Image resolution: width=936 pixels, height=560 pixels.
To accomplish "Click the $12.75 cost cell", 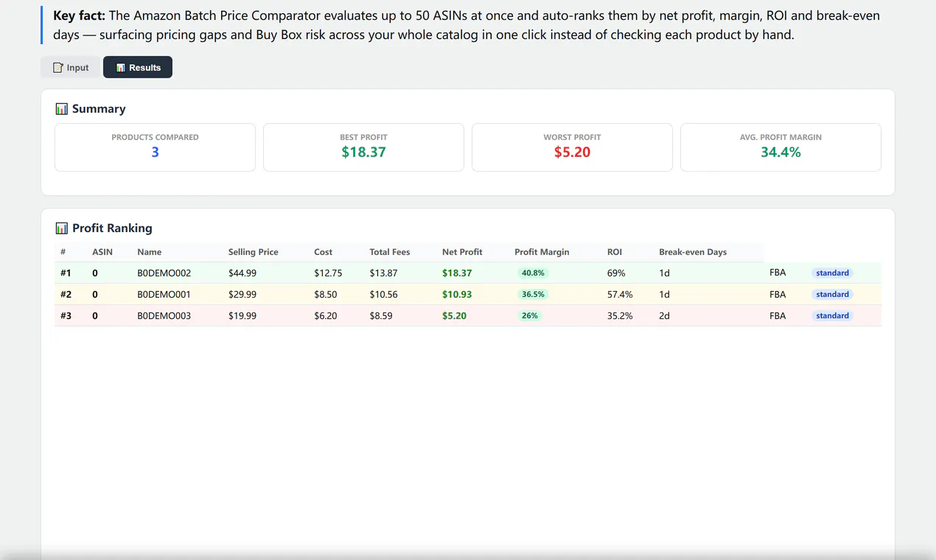I will click(328, 273).
